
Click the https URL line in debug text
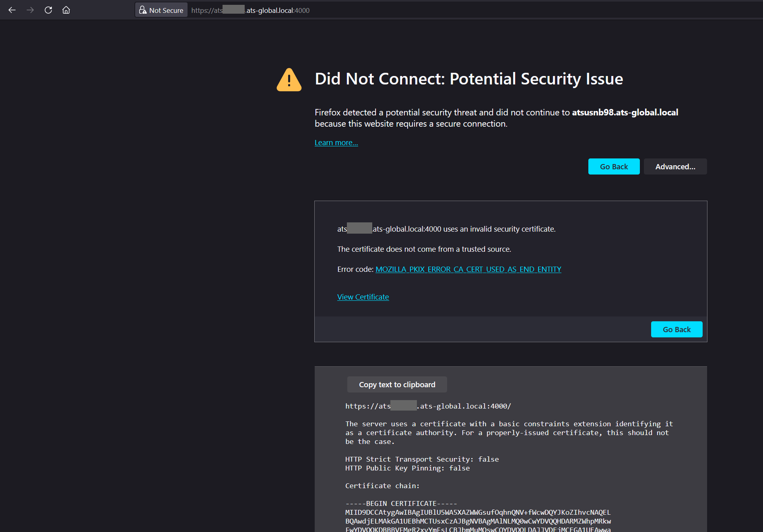[x=428, y=406]
